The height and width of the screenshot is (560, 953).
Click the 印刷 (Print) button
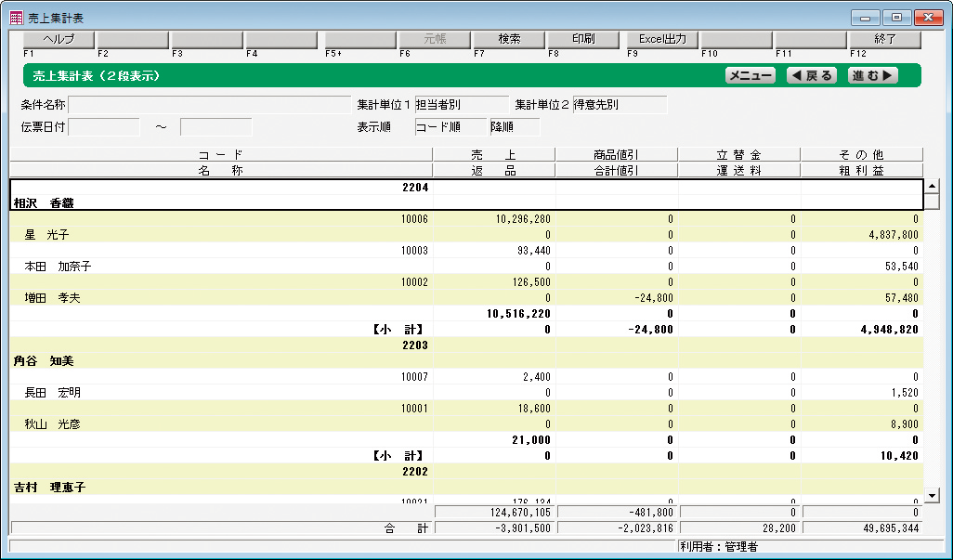tap(583, 40)
